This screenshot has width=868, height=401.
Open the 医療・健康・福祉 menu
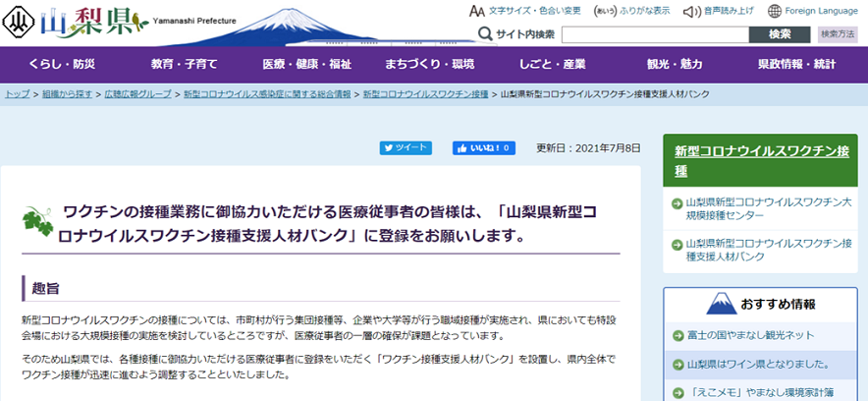[306, 64]
